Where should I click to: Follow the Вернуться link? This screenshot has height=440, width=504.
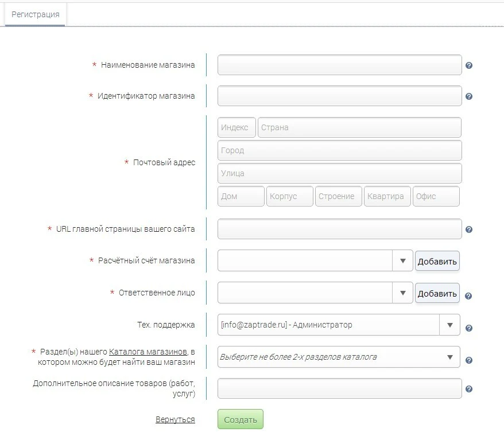[175, 419]
